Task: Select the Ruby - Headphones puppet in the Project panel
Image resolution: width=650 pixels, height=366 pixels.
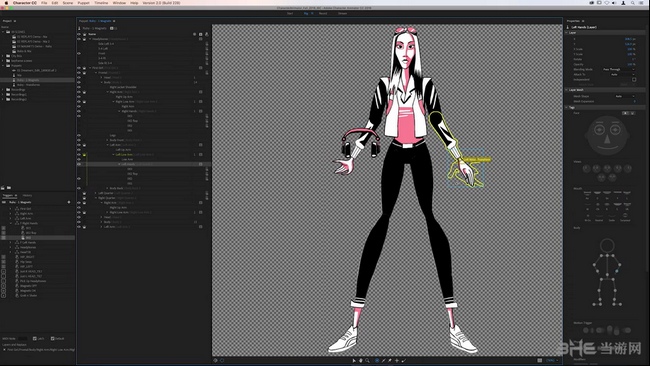Action: [x=29, y=85]
